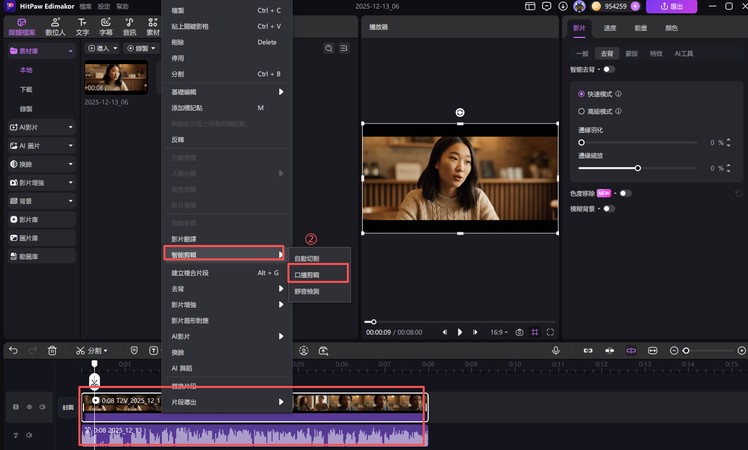Screen dimensions: 748x450
Task: Open the message feedback icon in title bar
Action: (x=547, y=6)
